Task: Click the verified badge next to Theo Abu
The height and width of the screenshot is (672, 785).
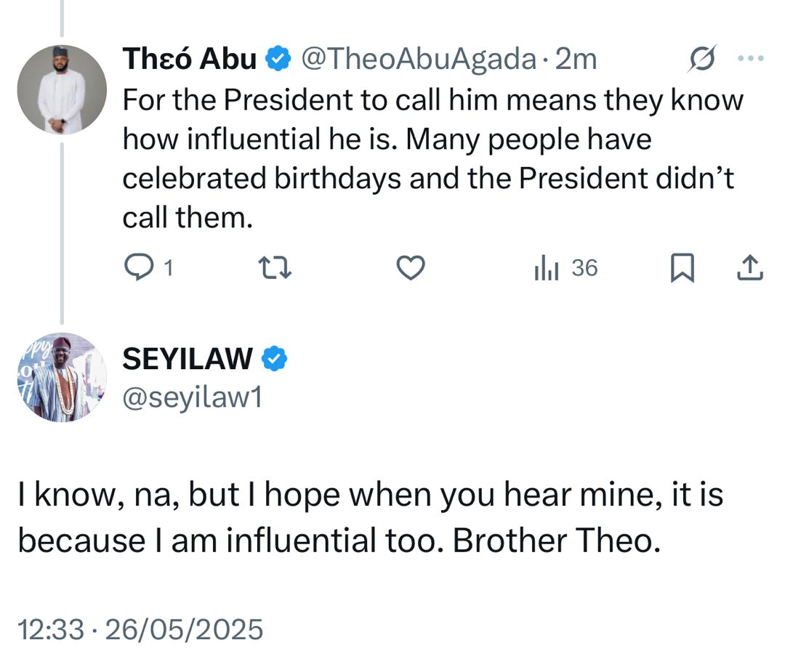Action: (276, 61)
